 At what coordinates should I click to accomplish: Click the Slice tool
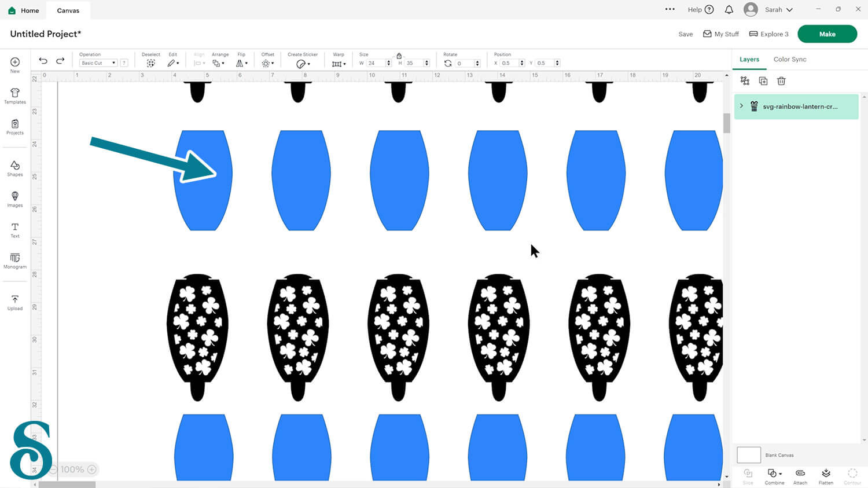click(748, 476)
